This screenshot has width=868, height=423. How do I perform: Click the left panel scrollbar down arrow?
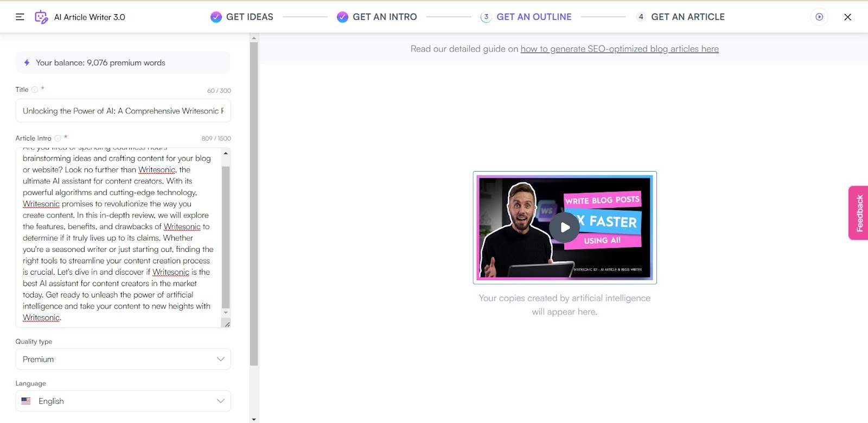pyautogui.click(x=254, y=419)
